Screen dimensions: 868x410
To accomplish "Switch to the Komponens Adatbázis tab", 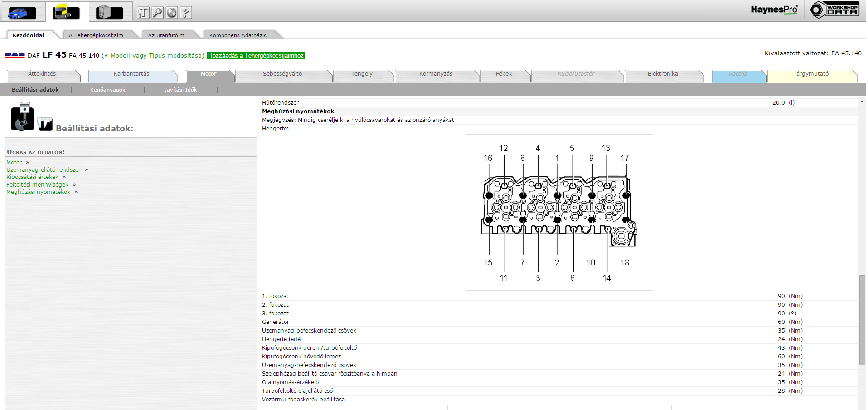I will (238, 35).
